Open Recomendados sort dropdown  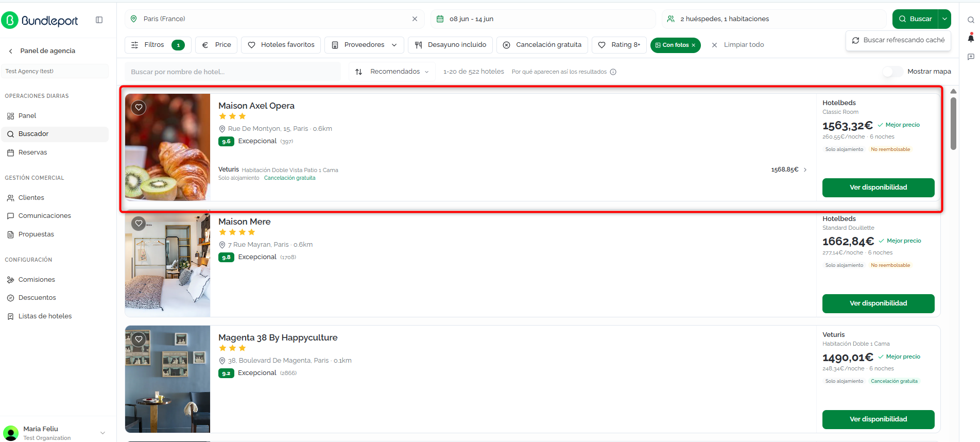click(x=392, y=72)
